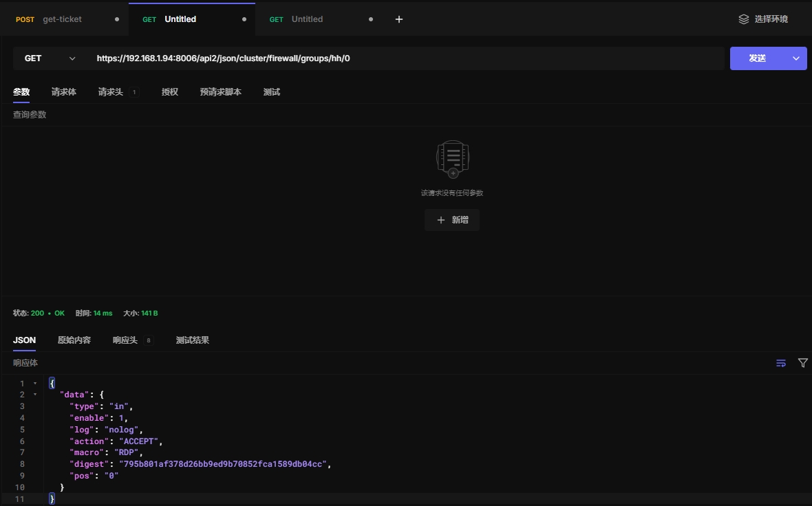Collapse the JSON root at line 1
Image resolution: width=812 pixels, height=506 pixels.
coord(35,383)
